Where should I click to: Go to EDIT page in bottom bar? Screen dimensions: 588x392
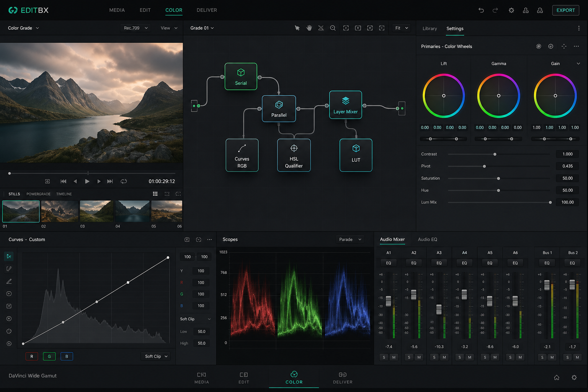coord(243,377)
